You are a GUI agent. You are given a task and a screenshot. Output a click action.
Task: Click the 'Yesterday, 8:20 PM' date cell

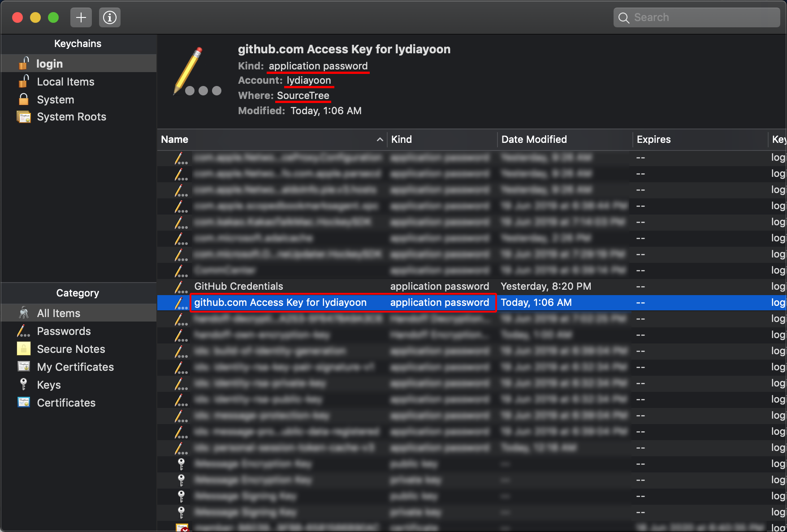(546, 286)
